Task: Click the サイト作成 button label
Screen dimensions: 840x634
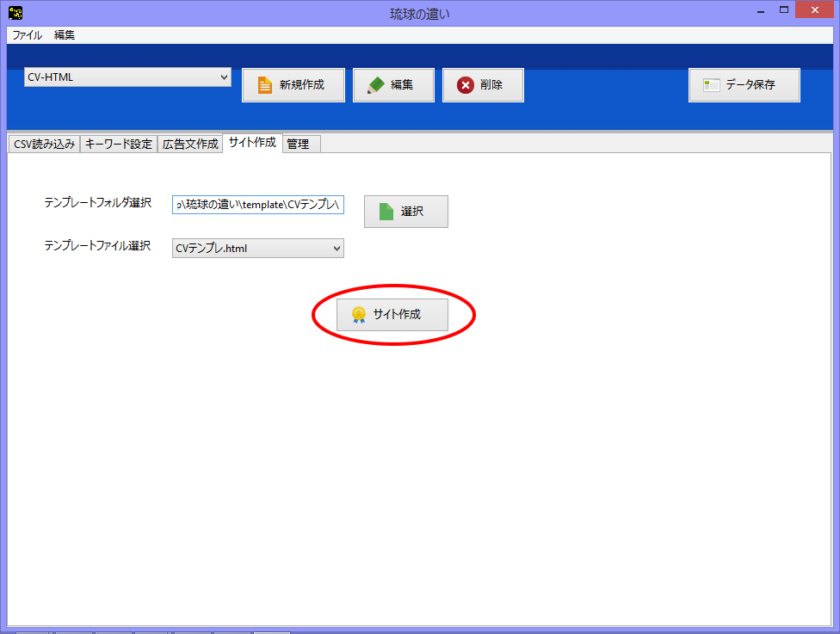Action: click(x=397, y=314)
